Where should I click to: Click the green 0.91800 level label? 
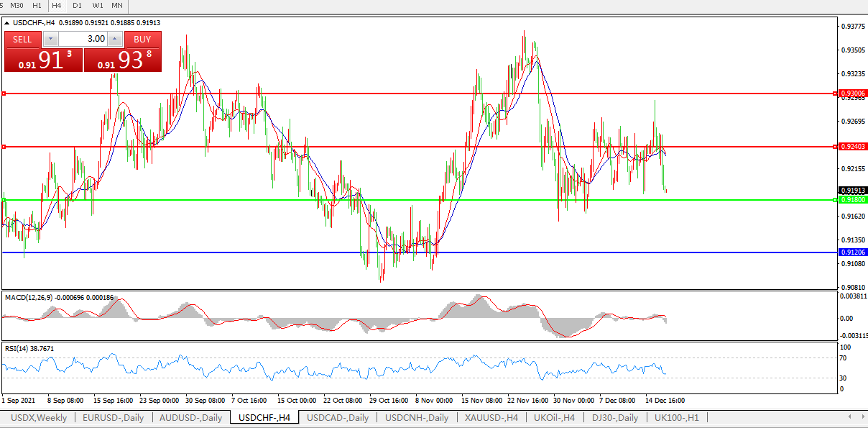click(852, 200)
